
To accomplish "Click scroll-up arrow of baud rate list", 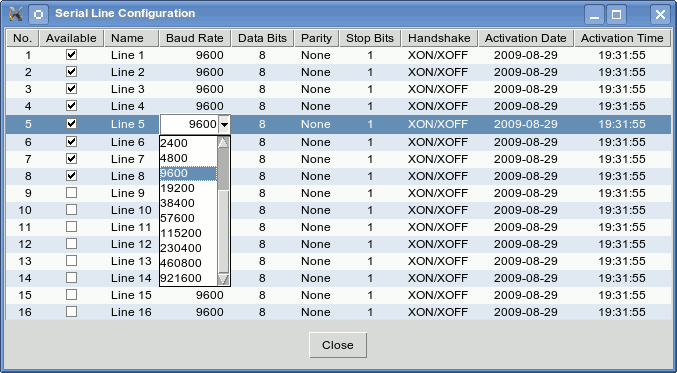I will coord(223,142).
